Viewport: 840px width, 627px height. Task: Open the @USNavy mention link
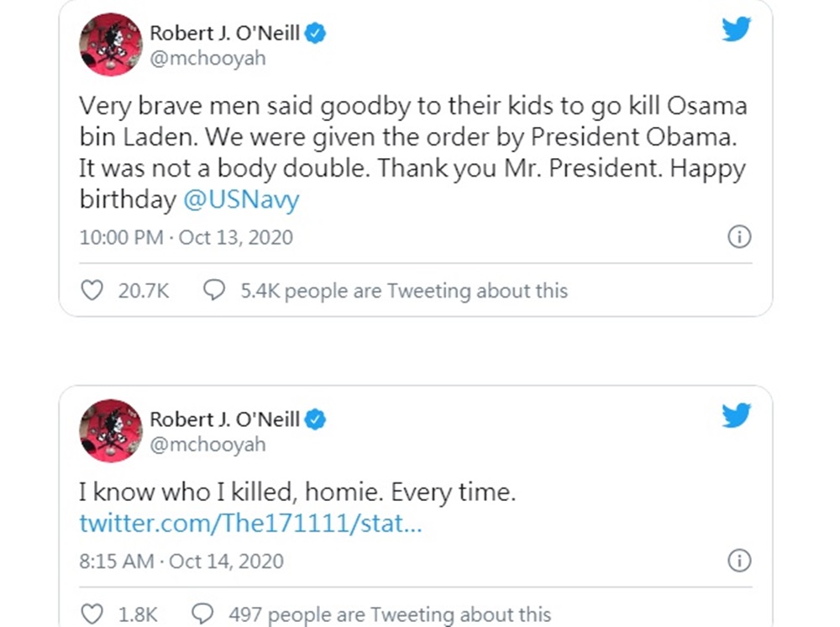241,199
